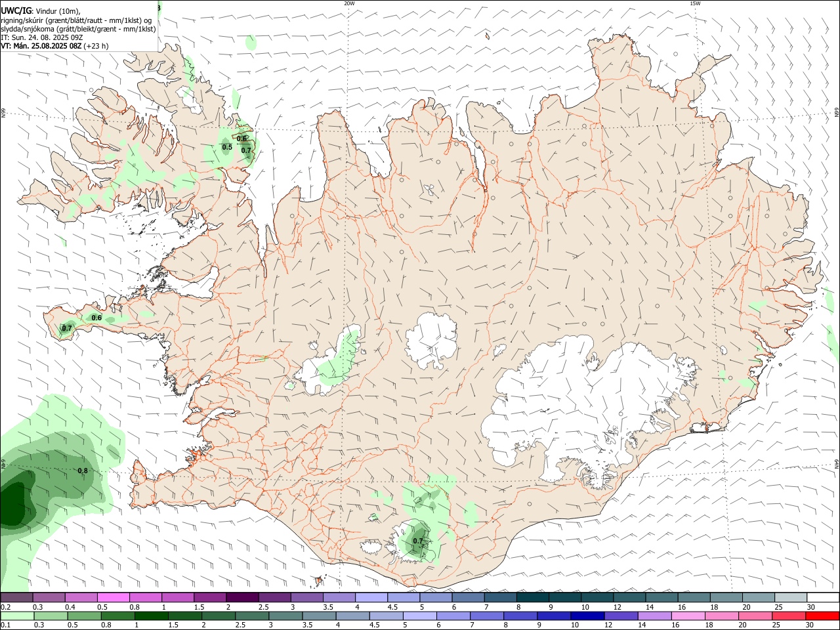Click the 'VT: Mán. 25.08.2025 08Z (+23 h)' line
Screen dimensions: 840x630
pyautogui.click(x=55, y=46)
